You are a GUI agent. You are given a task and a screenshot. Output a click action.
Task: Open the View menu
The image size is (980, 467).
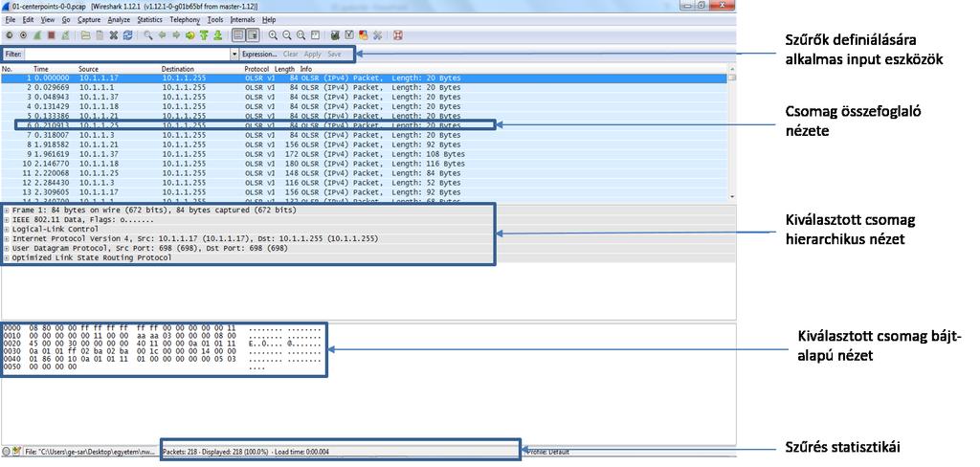(48, 20)
